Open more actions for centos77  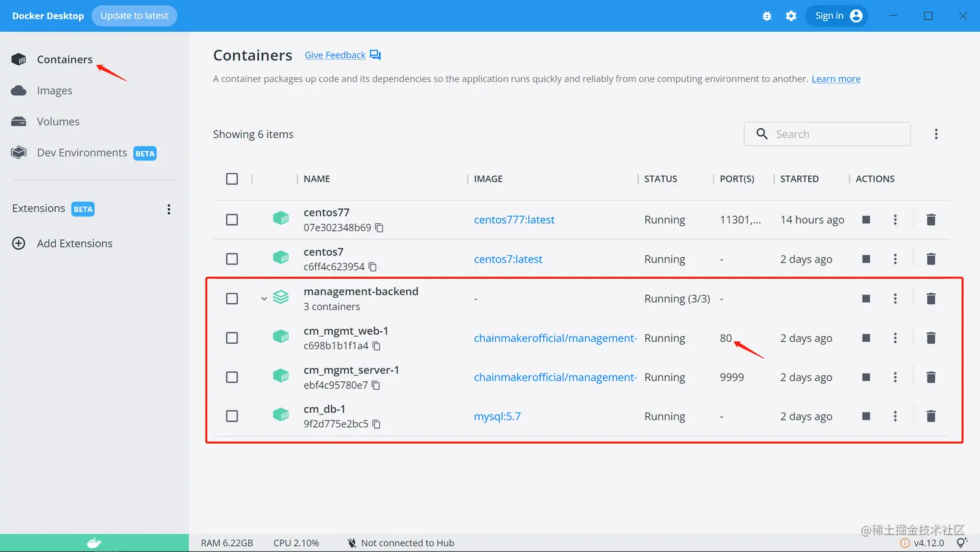pos(895,220)
